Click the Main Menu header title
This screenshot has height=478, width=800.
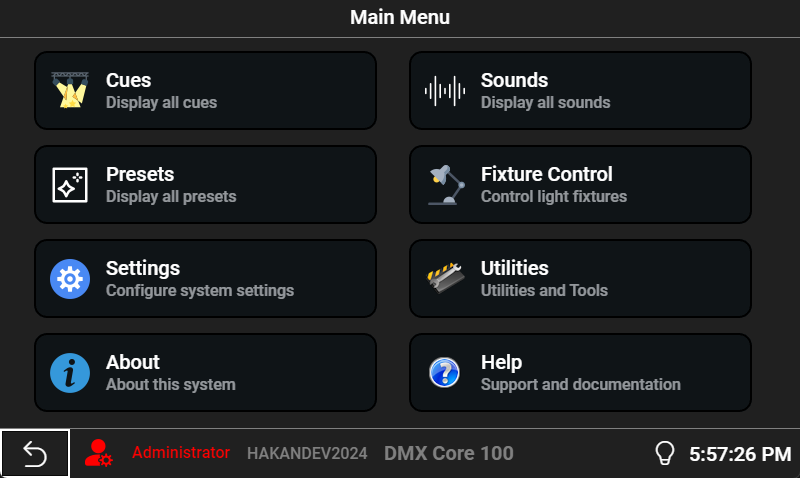(400, 17)
